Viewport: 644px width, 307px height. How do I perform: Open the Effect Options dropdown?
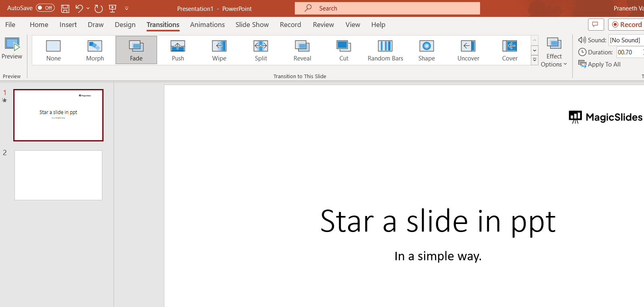(554, 53)
